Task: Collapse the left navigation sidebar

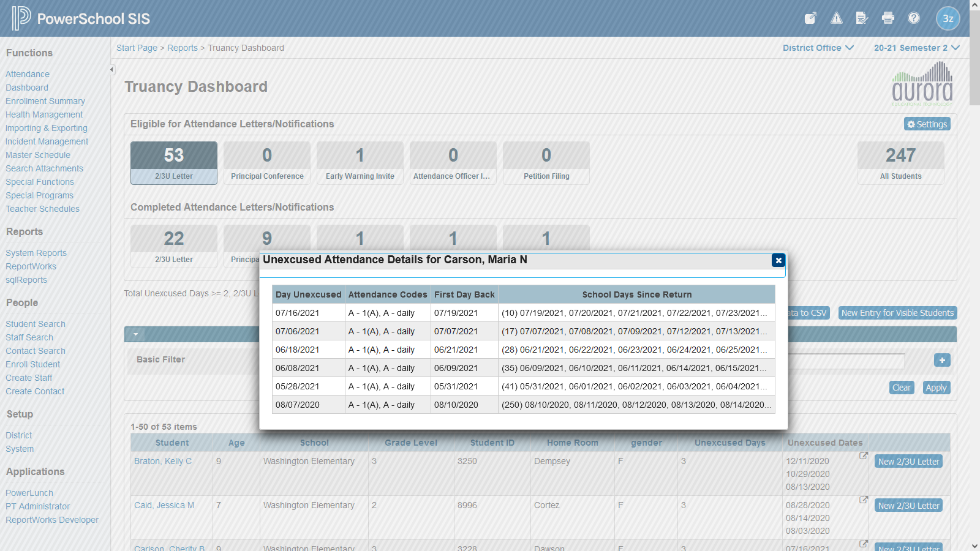Action: coord(111,70)
